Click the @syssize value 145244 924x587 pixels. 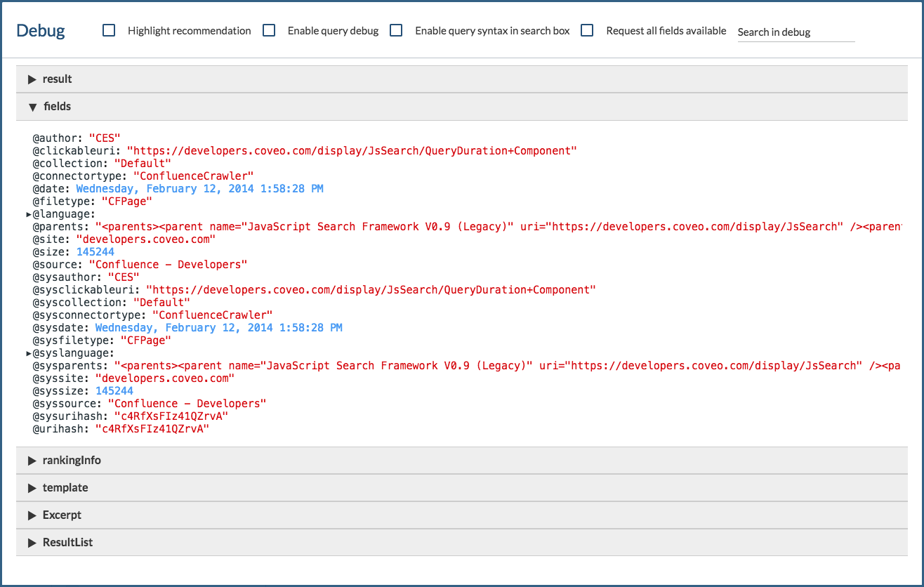(114, 391)
